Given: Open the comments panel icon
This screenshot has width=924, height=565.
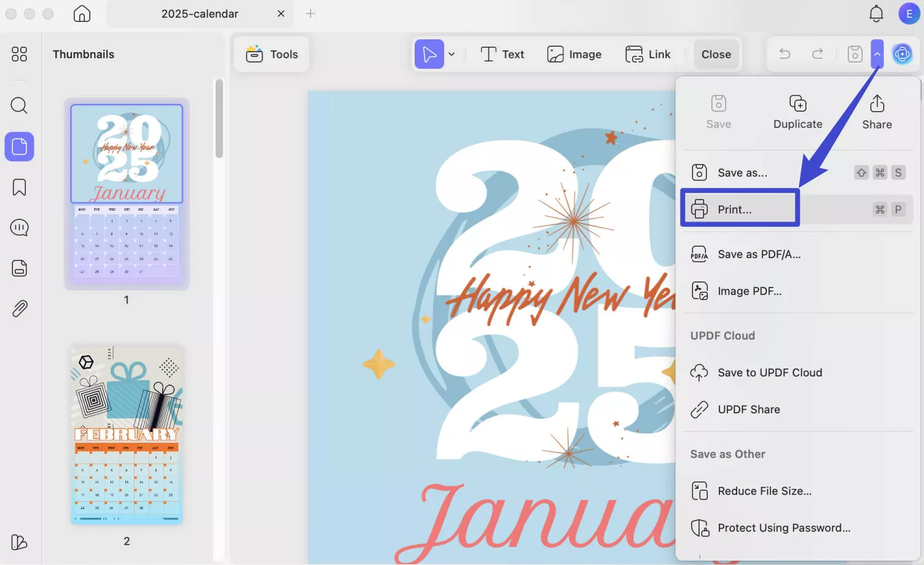Looking at the screenshot, I should pos(19,227).
